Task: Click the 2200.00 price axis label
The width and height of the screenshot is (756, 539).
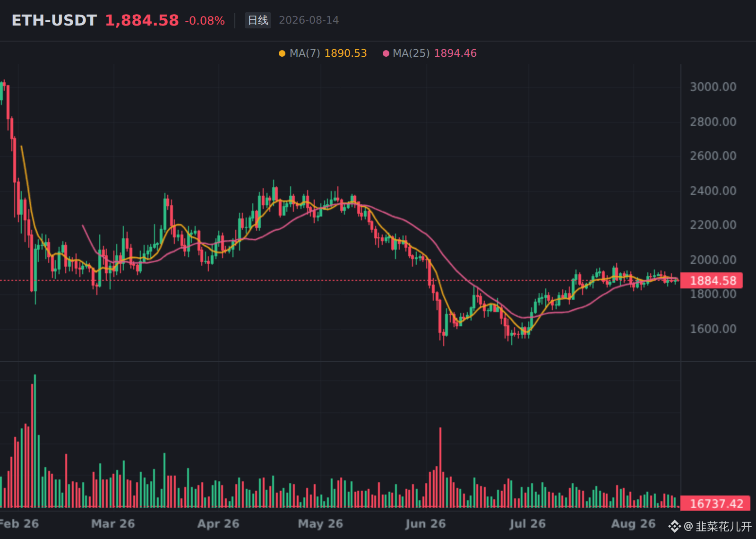Action: (713, 225)
